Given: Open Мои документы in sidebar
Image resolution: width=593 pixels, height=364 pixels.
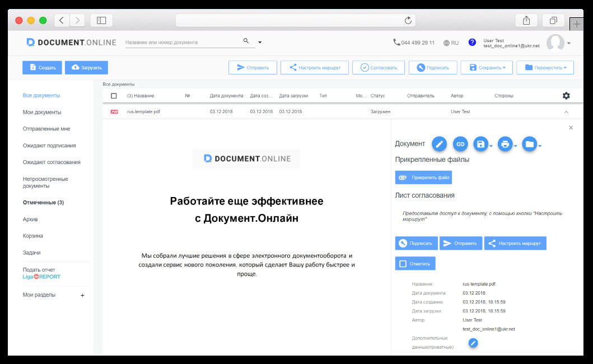Looking at the screenshot, I should [x=42, y=112].
